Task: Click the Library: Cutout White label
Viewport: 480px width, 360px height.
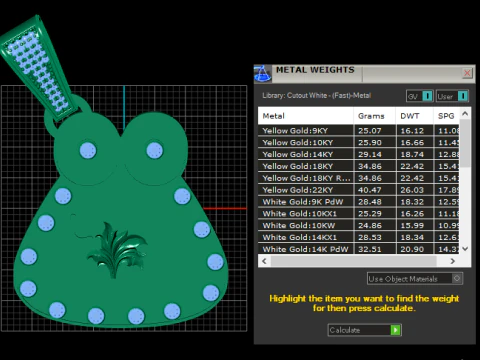Action: [317, 95]
